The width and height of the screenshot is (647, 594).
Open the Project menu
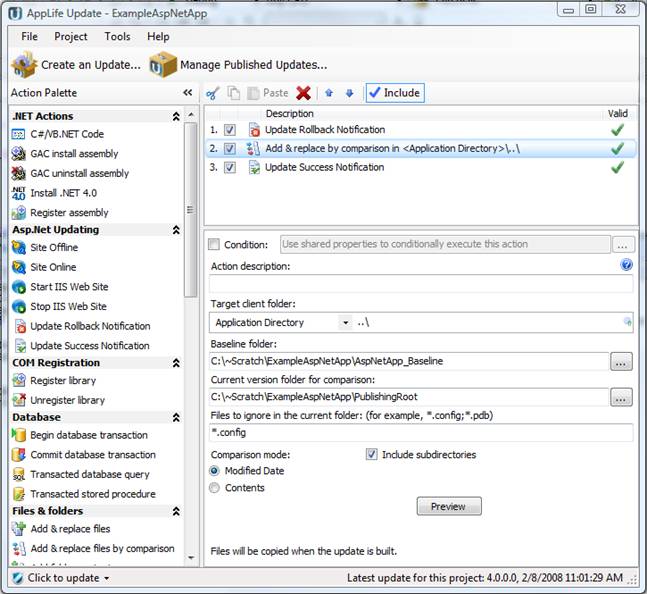(x=71, y=37)
